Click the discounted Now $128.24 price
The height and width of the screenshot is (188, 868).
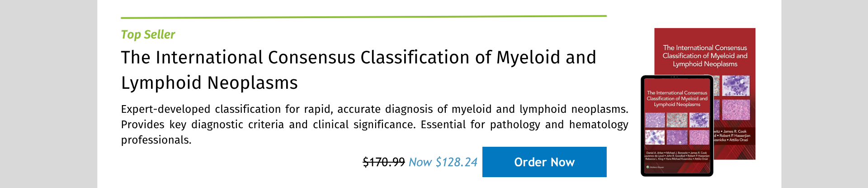click(443, 162)
